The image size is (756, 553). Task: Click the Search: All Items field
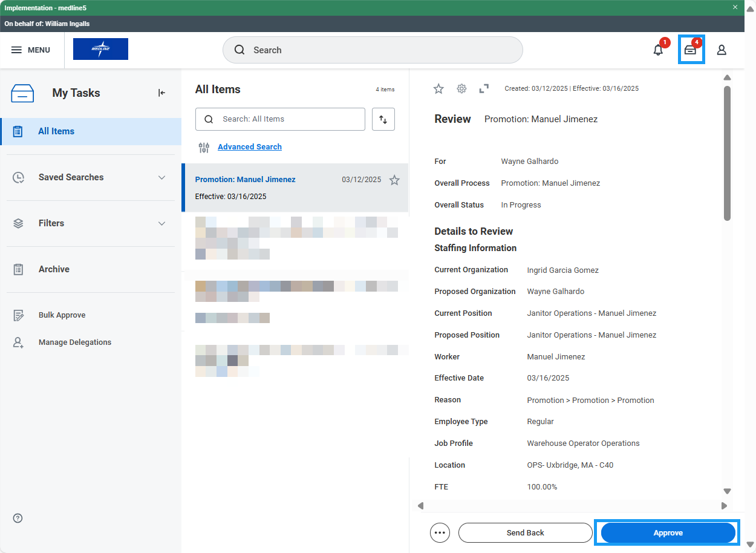[x=280, y=119]
